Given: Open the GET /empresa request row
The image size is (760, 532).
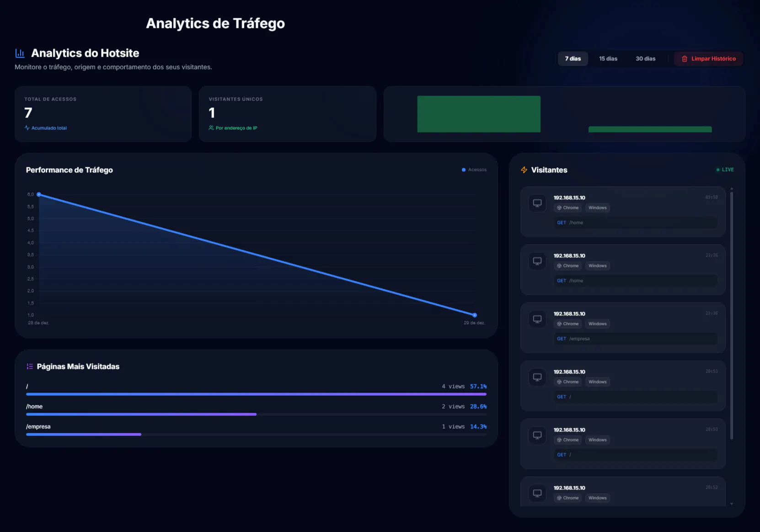Looking at the screenshot, I should (x=635, y=339).
